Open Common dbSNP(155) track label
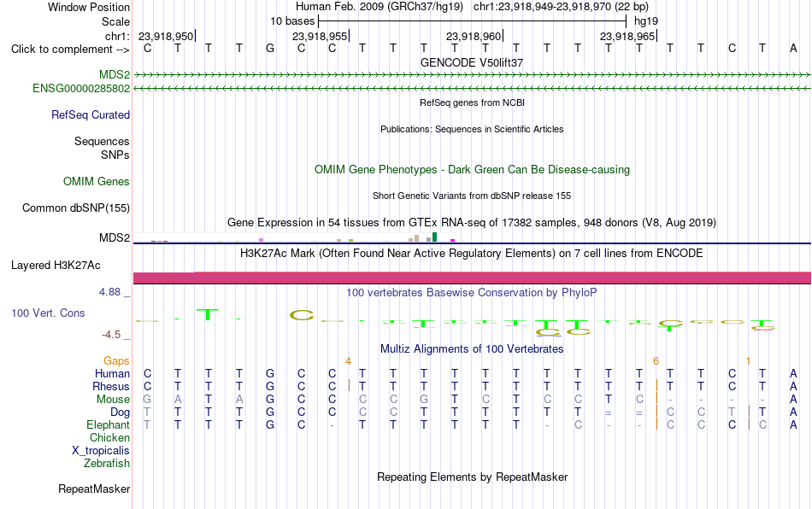 [76, 208]
